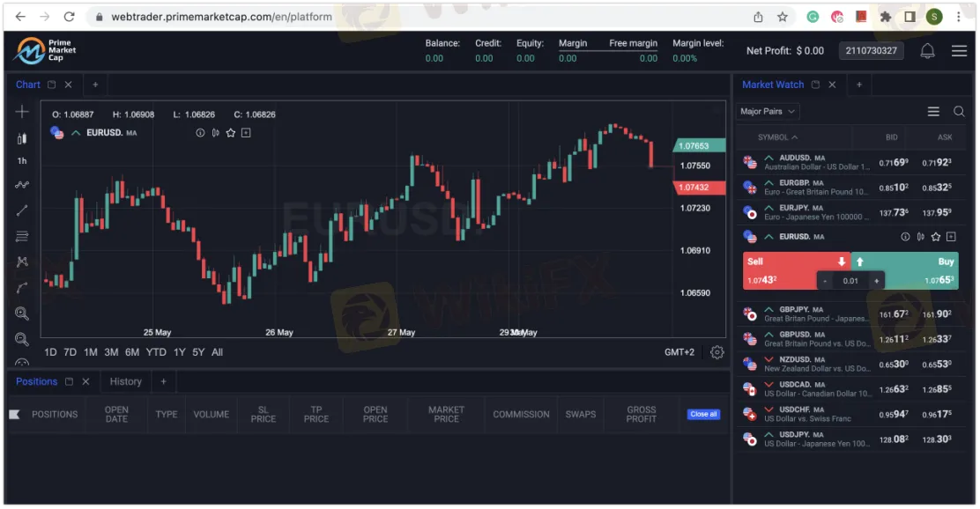Click the 0.01 volume input field
The width and height of the screenshot is (980, 509).
pyautogui.click(x=850, y=281)
